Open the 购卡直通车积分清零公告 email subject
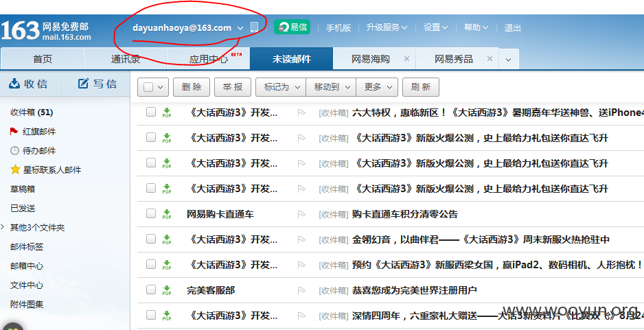The image size is (644, 330). click(404, 214)
